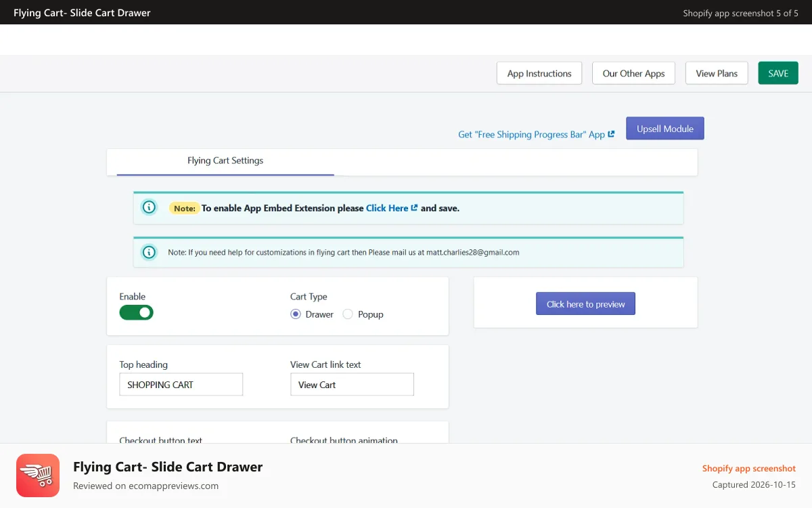Viewport: 812px width, 508px height.
Task: Save the settings with SAVE button
Action: 778,73
